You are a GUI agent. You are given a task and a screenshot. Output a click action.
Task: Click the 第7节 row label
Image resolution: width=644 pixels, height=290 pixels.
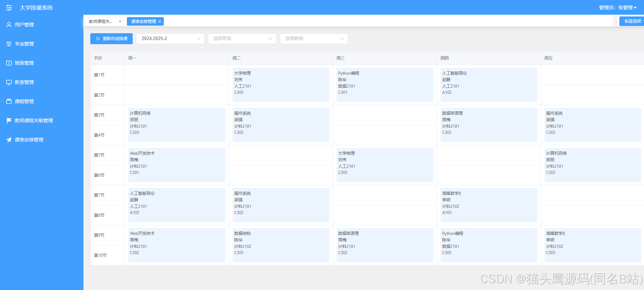click(99, 195)
